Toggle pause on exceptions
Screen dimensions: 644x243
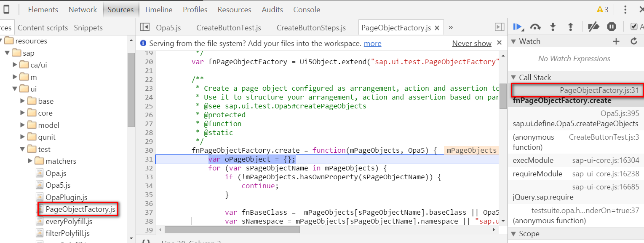point(612,27)
